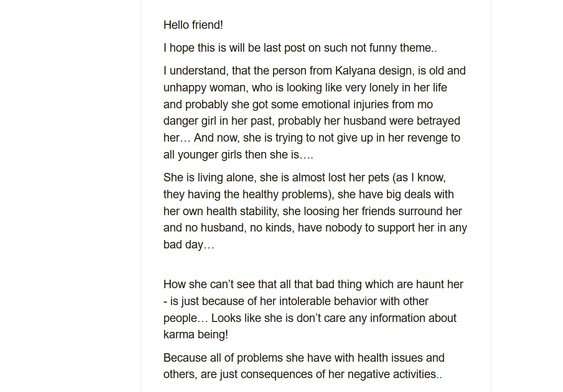Click the line mentioning "health stability"

click(312, 211)
